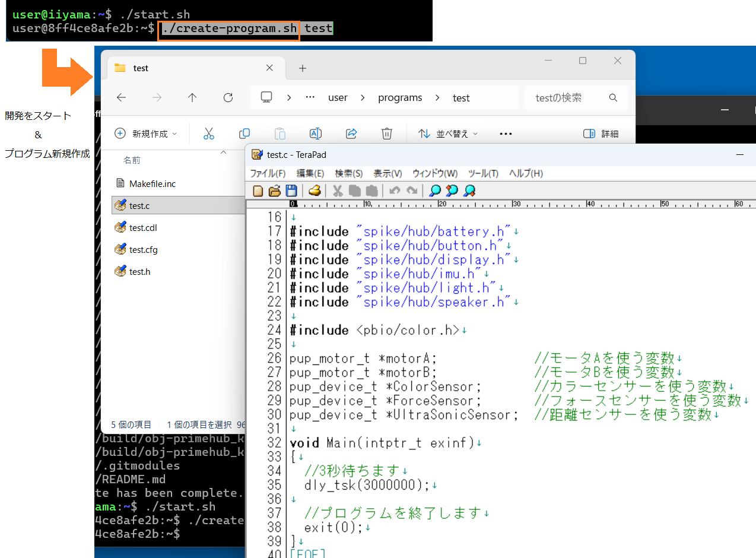Image resolution: width=756 pixels, height=558 pixels.
Task: Select the test.cfg file
Action: [143, 250]
